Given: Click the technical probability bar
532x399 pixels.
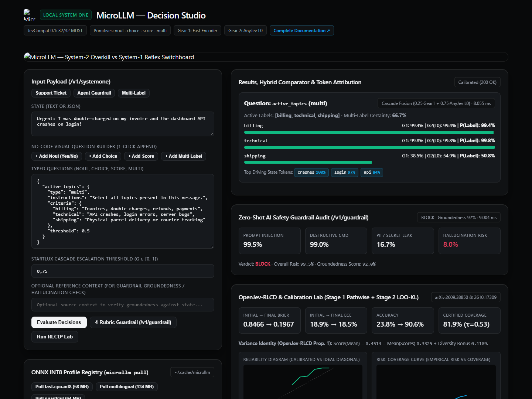Looking at the screenshot, I should click(369, 147).
